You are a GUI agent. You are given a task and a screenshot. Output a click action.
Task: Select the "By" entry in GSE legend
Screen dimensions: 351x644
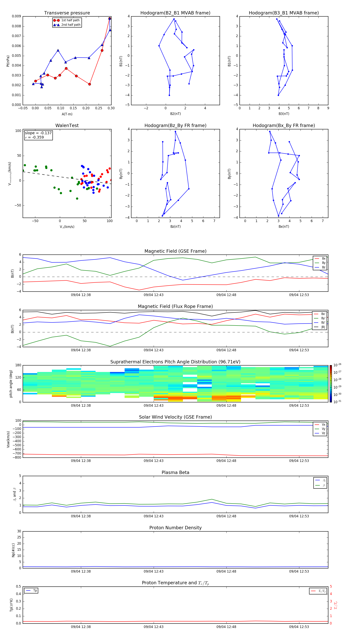pyautogui.click(x=320, y=263)
